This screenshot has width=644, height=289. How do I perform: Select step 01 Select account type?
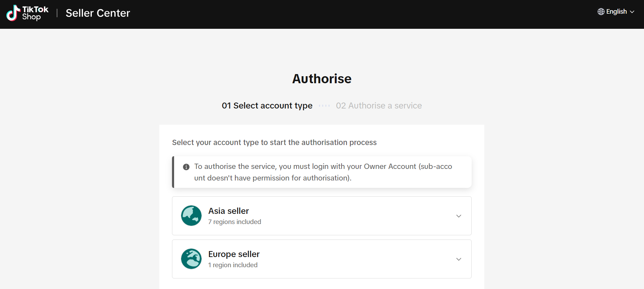[267, 106]
